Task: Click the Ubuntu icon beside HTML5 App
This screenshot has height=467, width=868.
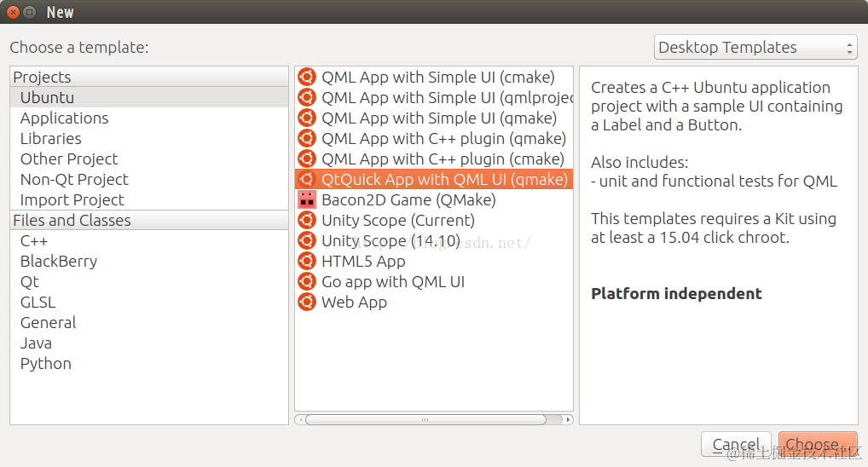Action: 307,261
